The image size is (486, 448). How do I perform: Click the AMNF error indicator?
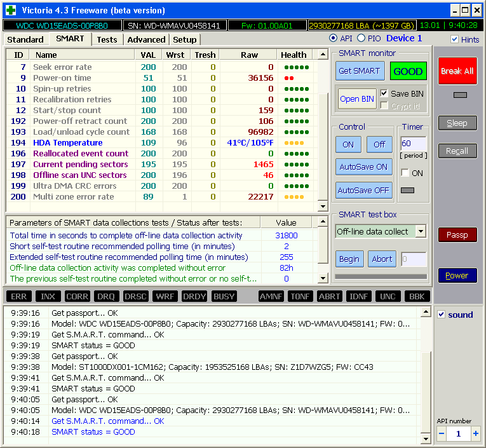(271, 296)
